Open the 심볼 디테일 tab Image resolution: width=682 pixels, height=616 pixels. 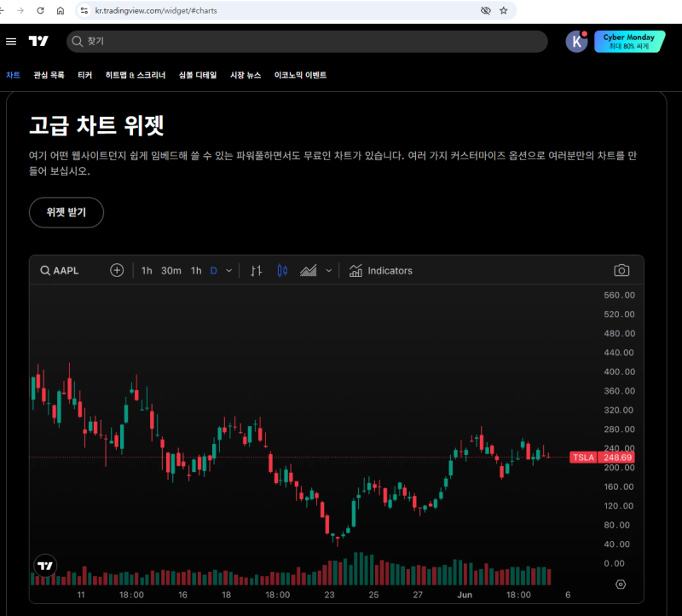pos(198,75)
